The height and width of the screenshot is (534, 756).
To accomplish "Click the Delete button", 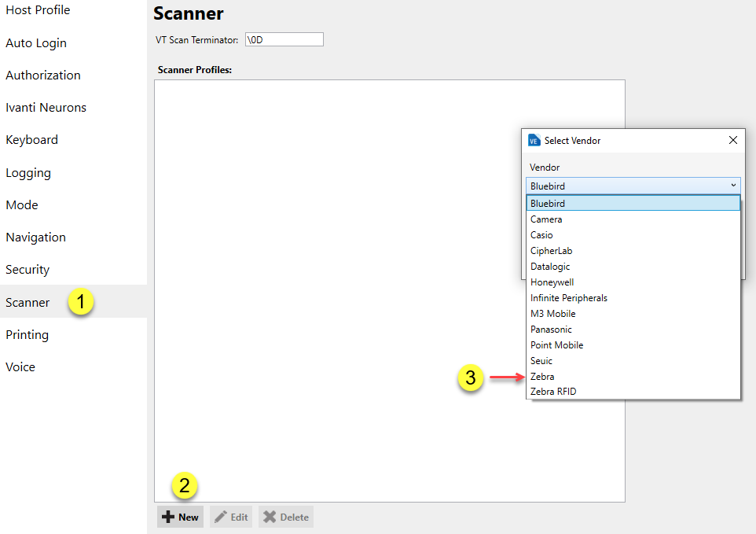I will (285, 517).
